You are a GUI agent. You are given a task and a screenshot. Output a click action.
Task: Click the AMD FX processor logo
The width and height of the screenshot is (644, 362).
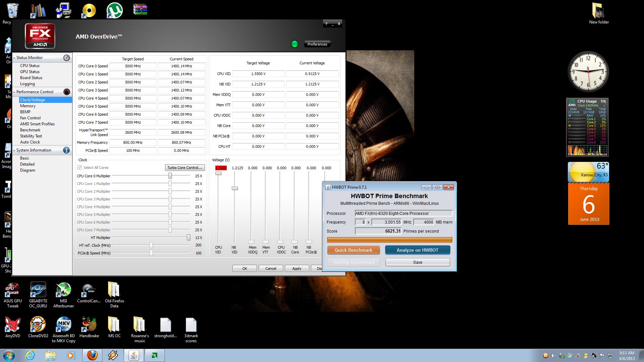click(40, 36)
